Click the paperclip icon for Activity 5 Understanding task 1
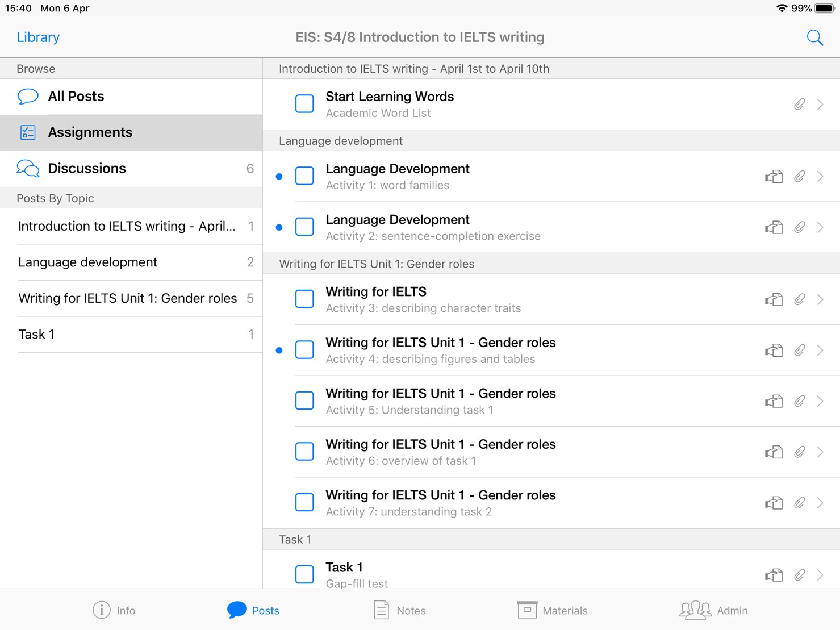840x630 pixels. pyautogui.click(x=799, y=401)
